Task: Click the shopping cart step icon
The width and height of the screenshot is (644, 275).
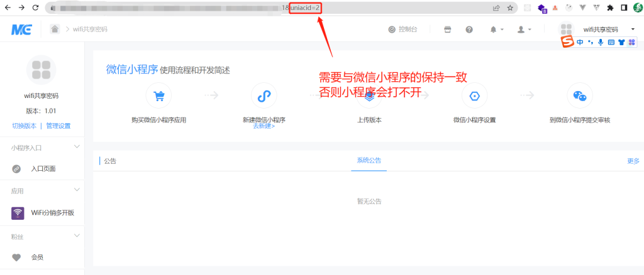Action: click(158, 95)
